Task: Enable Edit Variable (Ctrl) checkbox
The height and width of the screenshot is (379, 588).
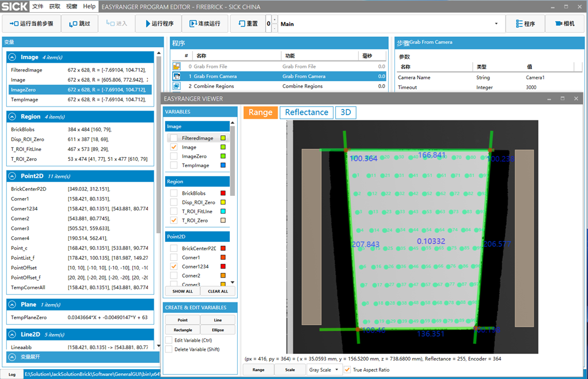Action: [x=169, y=340]
